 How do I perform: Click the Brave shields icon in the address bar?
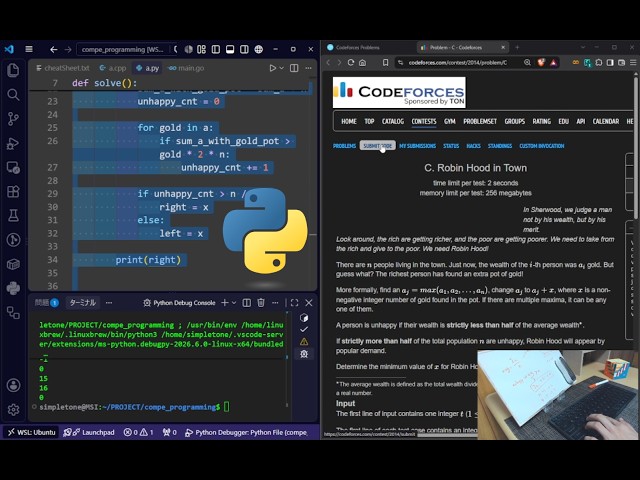(x=541, y=62)
